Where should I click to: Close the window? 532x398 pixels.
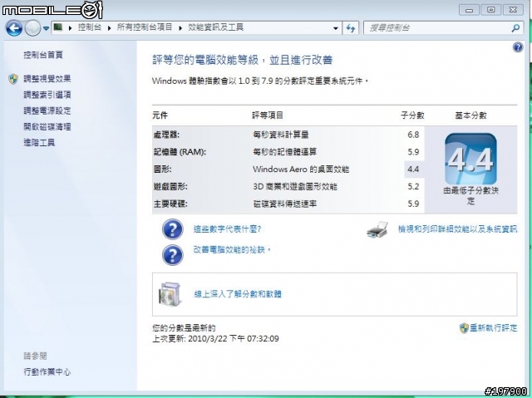[x=513, y=10]
